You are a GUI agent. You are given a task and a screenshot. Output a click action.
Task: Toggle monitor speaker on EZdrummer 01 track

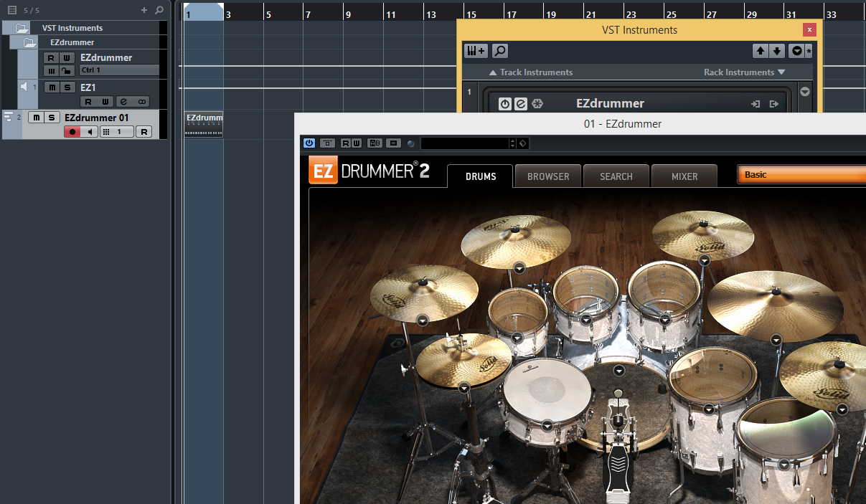89,132
